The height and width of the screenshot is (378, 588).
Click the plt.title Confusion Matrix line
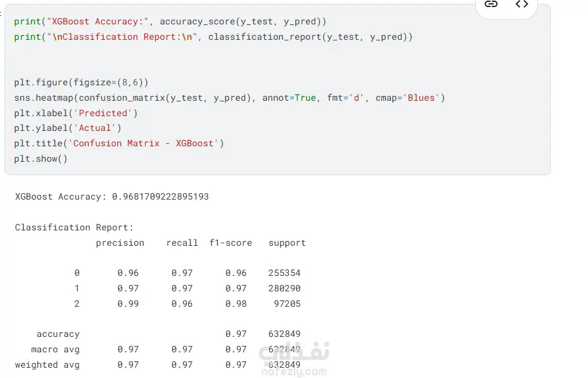pos(119,144)
